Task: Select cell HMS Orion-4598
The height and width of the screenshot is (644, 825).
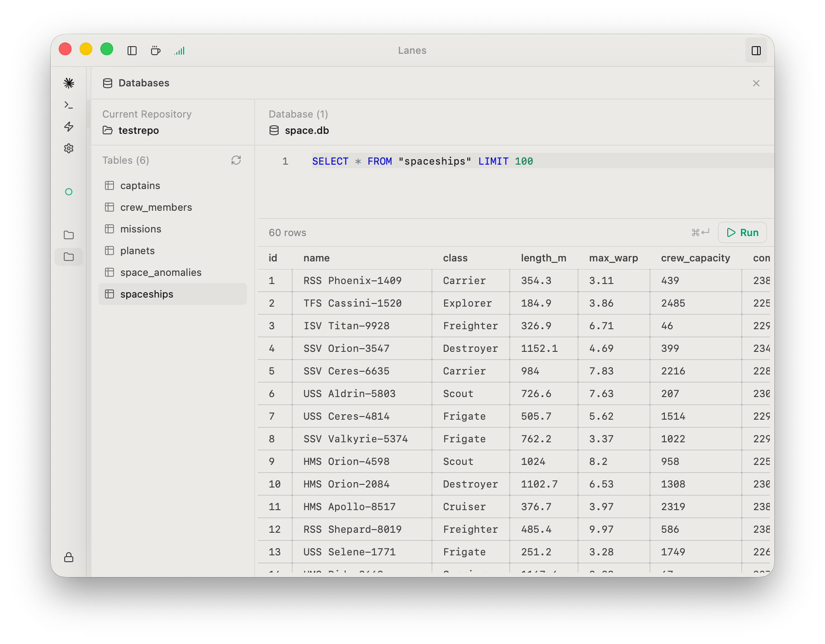Action: [362, 461]
